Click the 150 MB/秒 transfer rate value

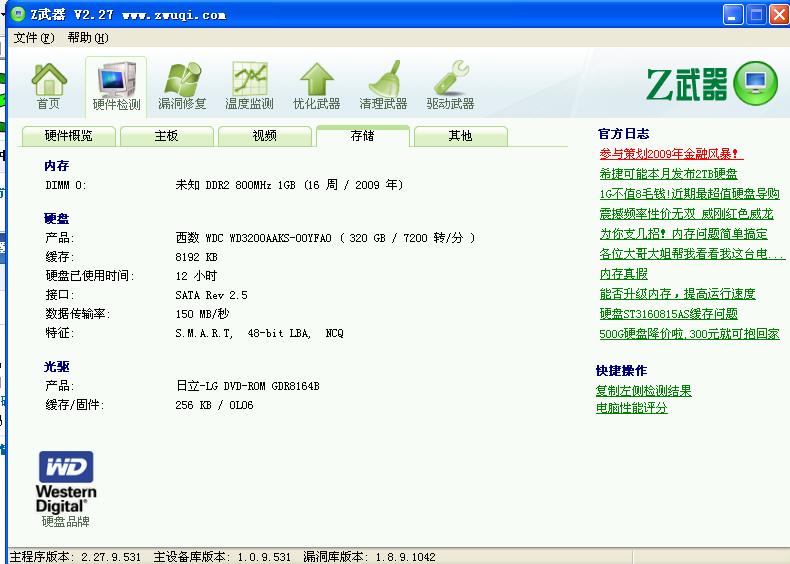(x=202, y=314)
